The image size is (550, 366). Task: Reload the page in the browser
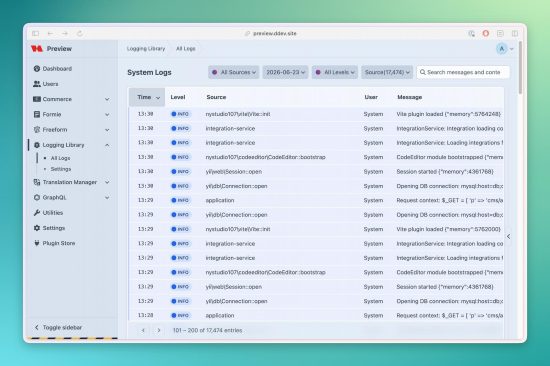(80, 33)
